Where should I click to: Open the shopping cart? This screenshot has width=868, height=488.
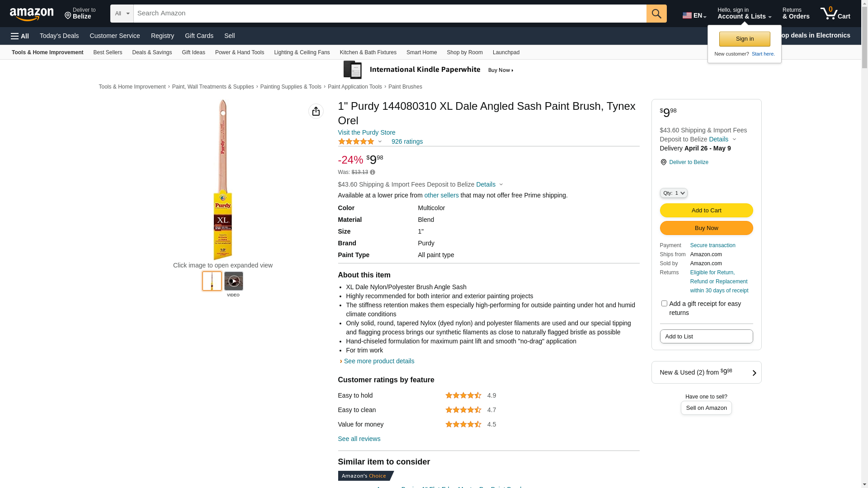(835, 14)
